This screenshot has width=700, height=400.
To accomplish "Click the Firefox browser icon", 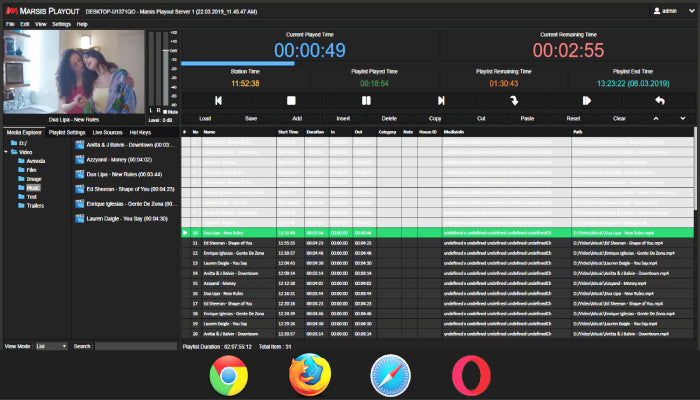I will [309, 376].
